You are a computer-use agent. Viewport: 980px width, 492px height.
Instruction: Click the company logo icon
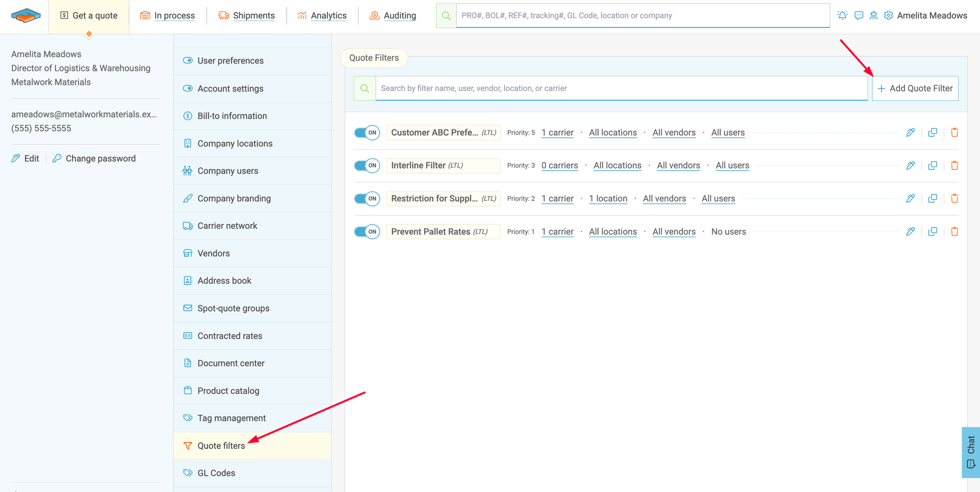point(26,16)
